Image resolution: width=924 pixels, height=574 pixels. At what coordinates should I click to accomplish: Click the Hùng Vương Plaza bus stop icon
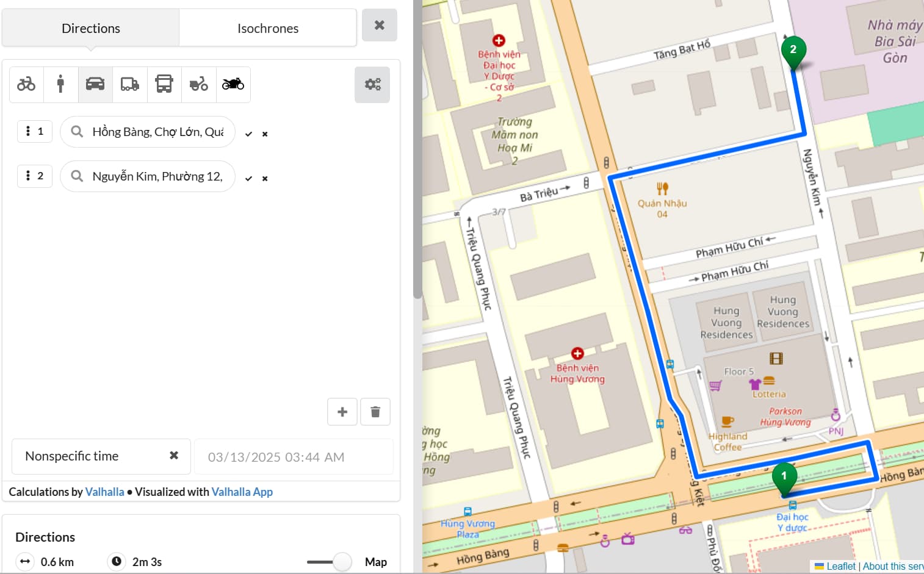click(x=467, y=512)
